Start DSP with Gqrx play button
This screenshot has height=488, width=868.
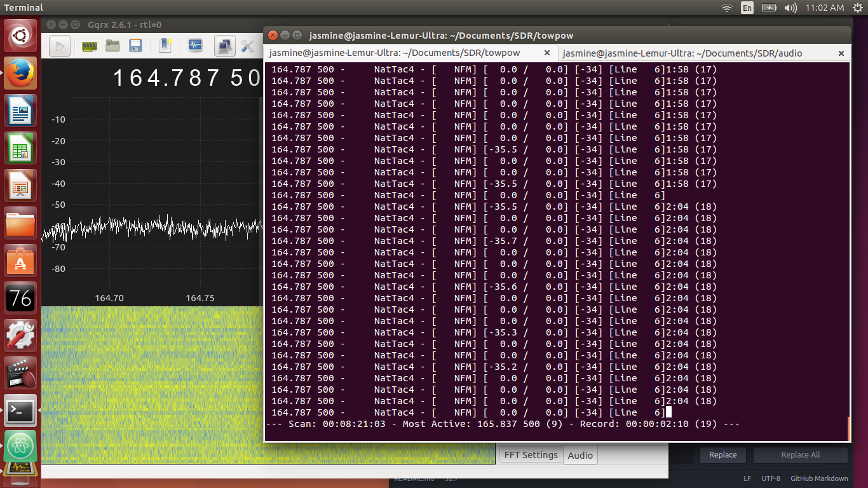60,46
